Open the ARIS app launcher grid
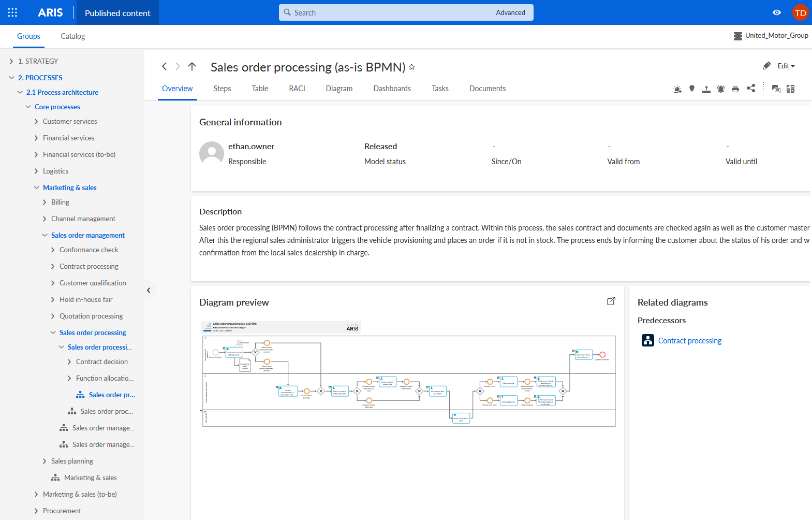 [12, 12]
